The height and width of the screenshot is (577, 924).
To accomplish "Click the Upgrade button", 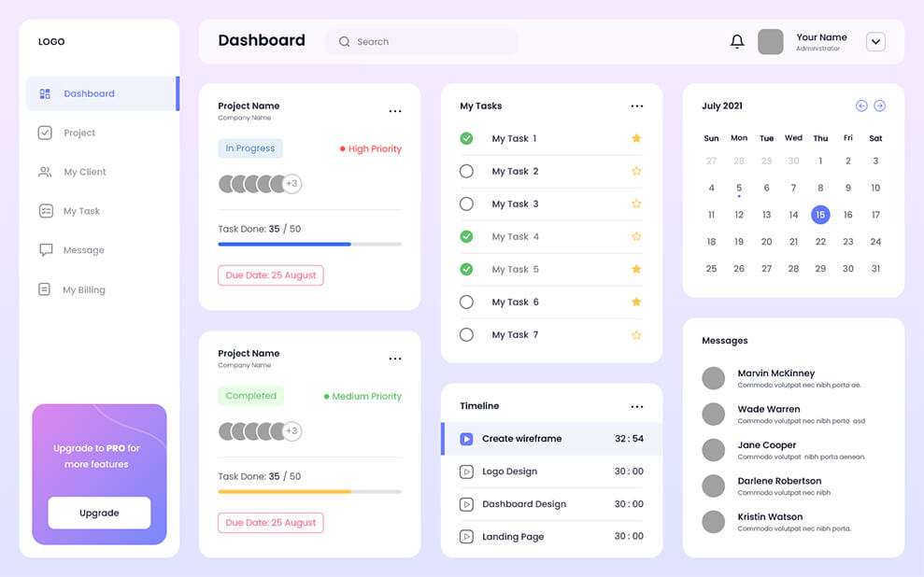I will tap(99, 513).
